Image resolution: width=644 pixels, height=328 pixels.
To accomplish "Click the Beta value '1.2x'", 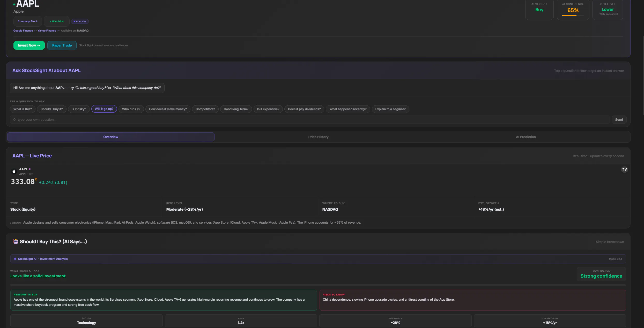I will click(x=241, y=323).
